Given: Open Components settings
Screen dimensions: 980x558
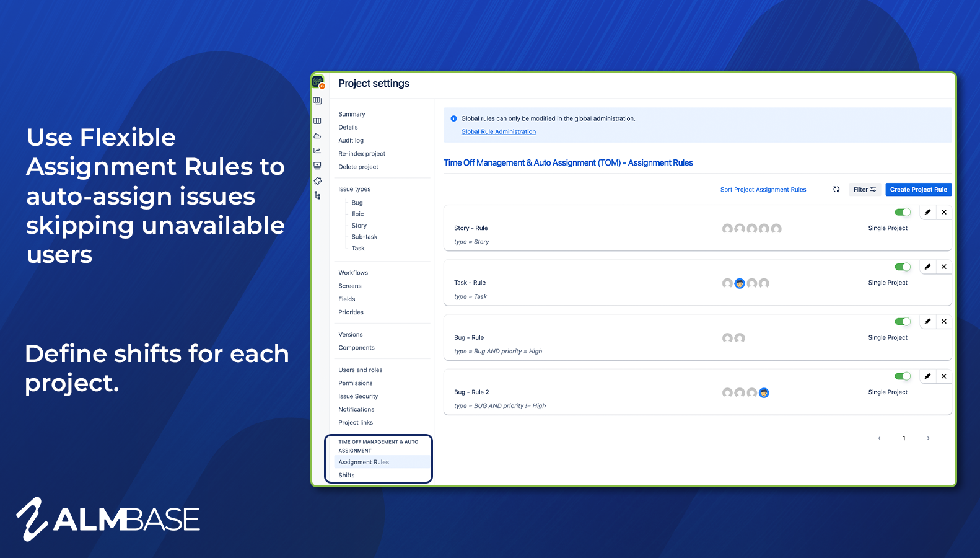Looking at the screenshot, I should click(x=356, y=348).
